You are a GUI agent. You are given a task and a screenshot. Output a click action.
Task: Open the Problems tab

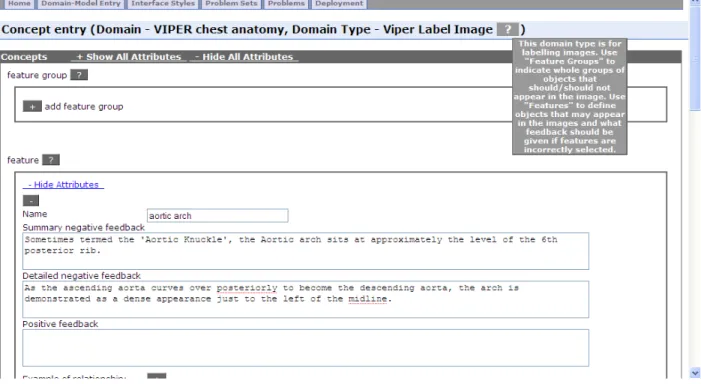[x=286, y=4]
